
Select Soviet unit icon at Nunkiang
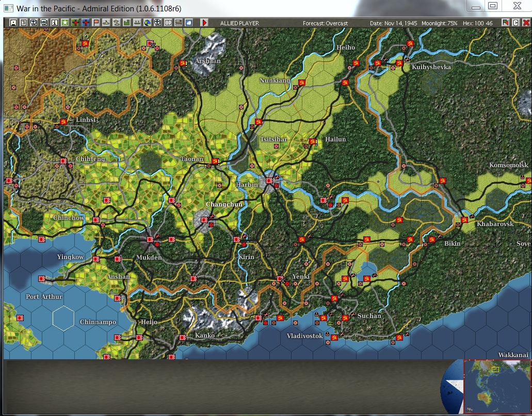tap(301, 83)
